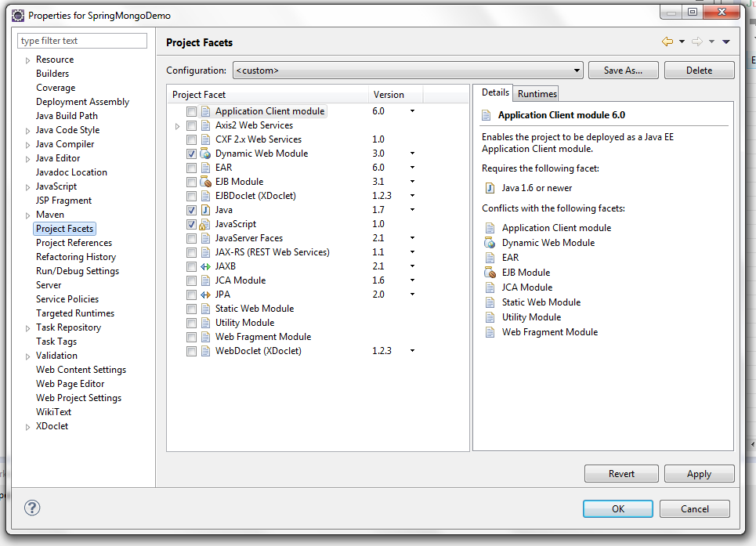Image resolution: width=756 pixels, height=546 pixels.
Task: Click the Axis2 Web Services icon
Action: (x=205, y=125)
